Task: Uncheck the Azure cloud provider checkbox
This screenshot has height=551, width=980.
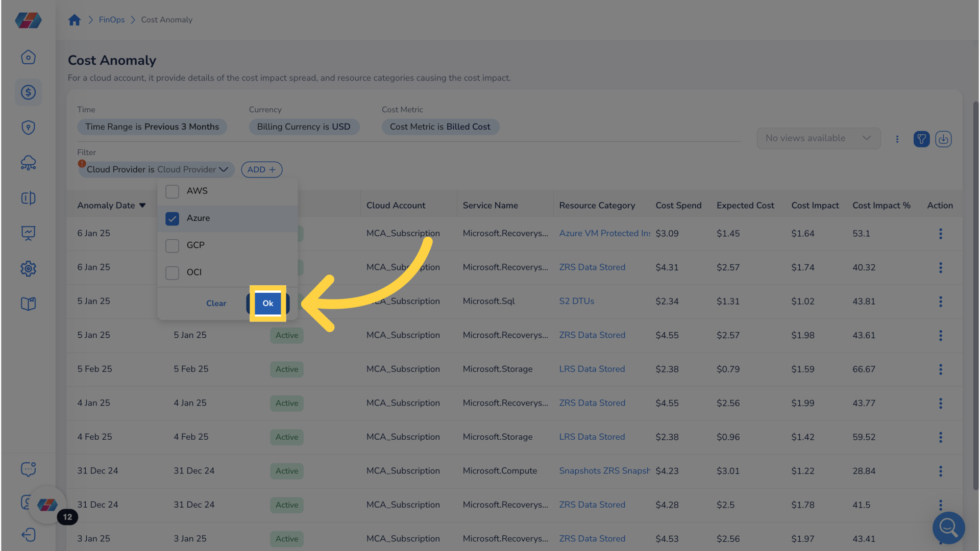Action: tap(172, 218)
